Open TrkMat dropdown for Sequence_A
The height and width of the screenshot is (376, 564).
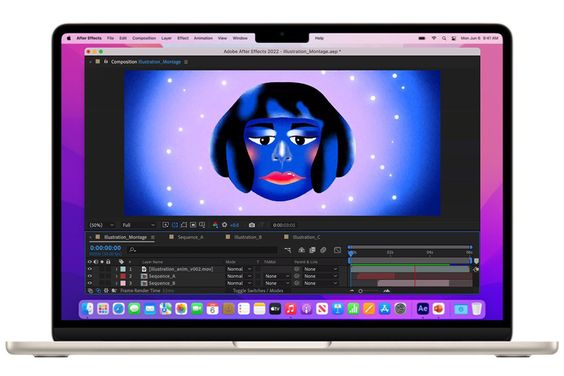(x=276, y=276)
